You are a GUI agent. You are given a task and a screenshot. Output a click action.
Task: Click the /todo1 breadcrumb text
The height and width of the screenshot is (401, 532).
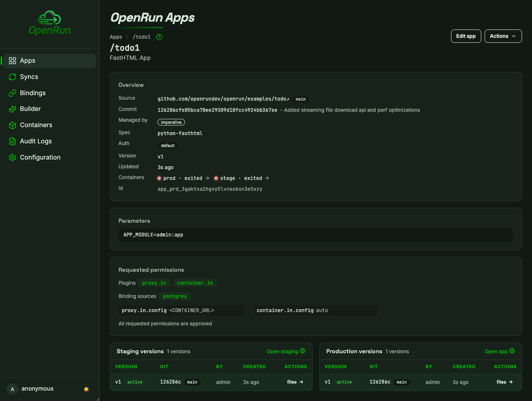pos(142,37)
